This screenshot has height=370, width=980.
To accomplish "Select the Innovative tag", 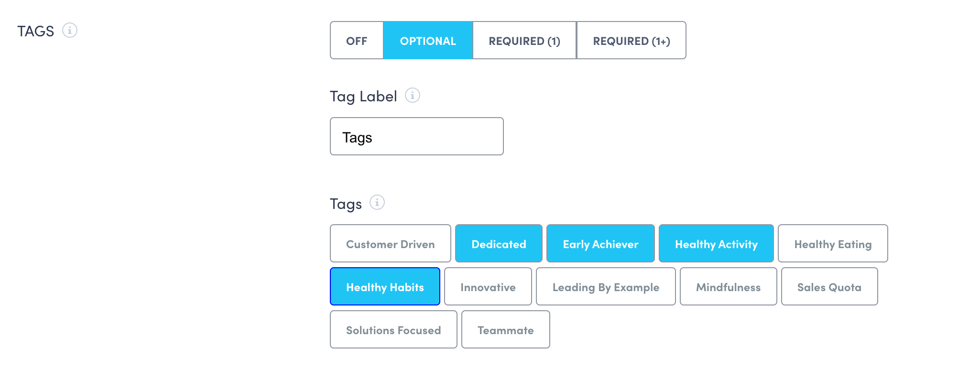I will [x=488, y=287].
